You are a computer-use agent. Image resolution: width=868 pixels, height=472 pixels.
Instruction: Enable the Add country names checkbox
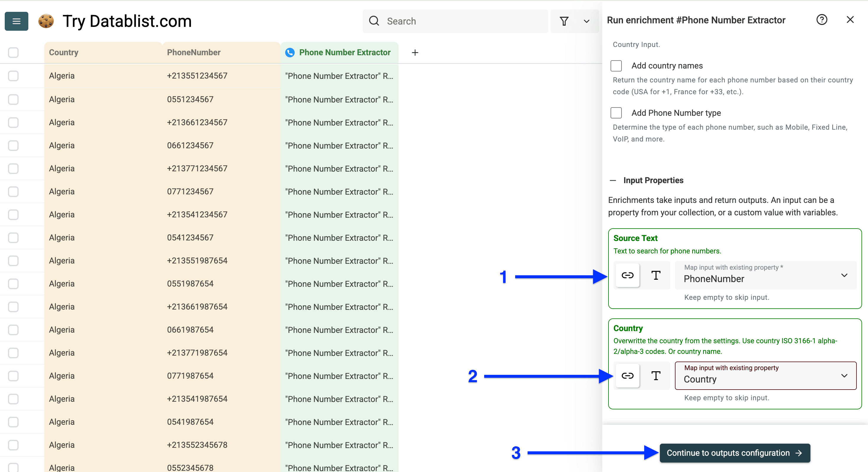(x=616, y=66)
